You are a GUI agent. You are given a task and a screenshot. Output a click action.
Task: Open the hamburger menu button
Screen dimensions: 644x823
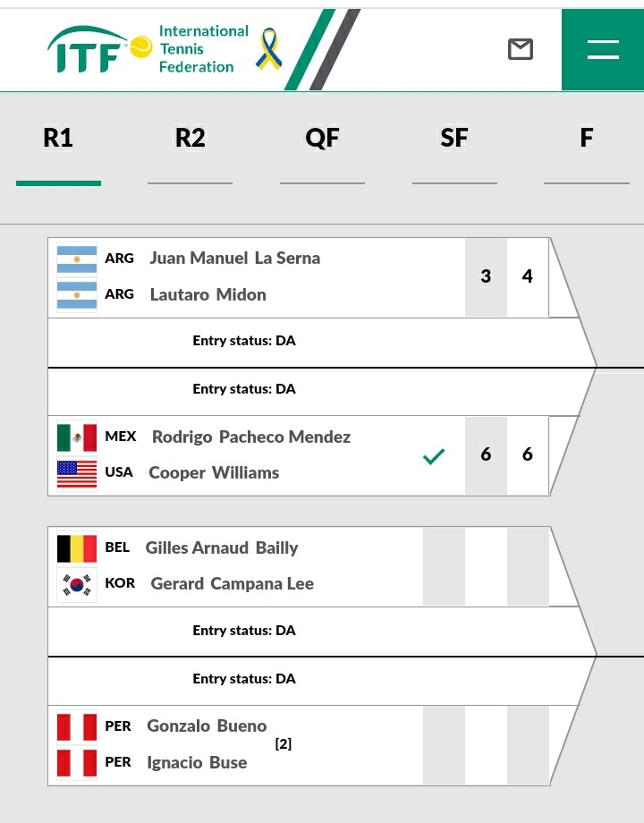click(x=603, y=49)
